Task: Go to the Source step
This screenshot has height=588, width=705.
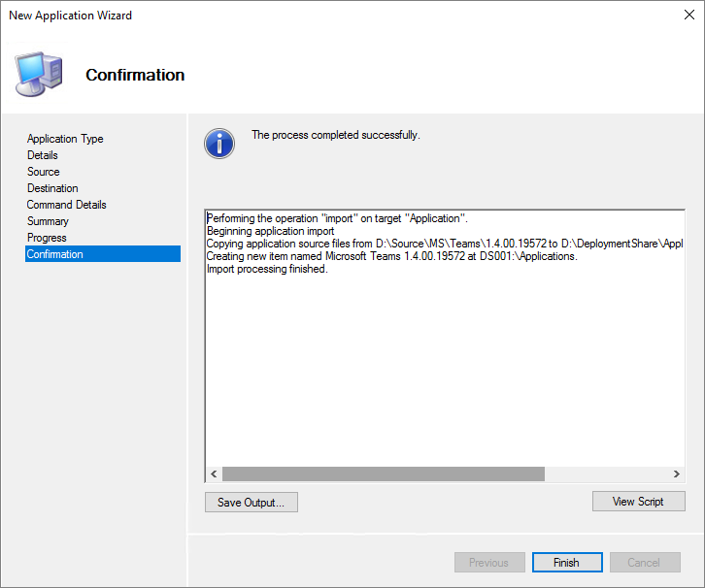Action: [44, 172]
